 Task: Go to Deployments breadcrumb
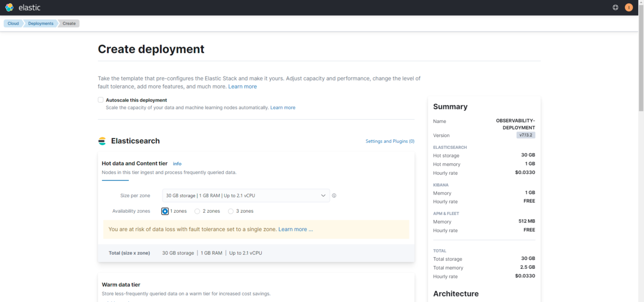tap(41, 24)
